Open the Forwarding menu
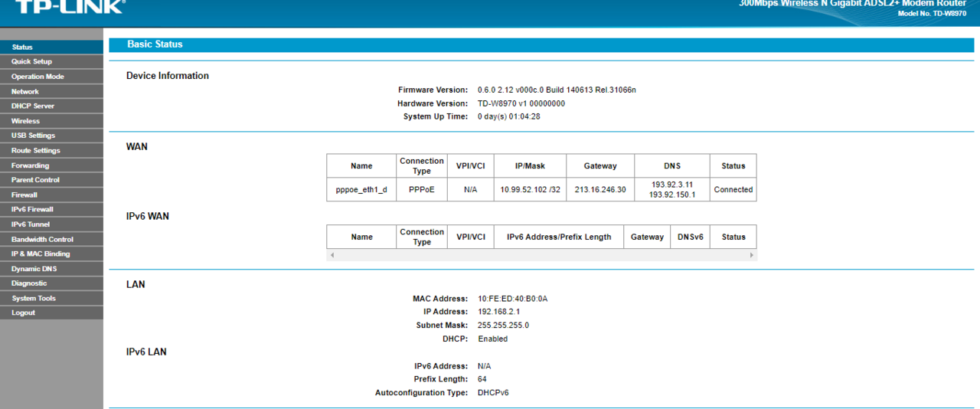Screen dimensions: 980x409 click(51, 165)
